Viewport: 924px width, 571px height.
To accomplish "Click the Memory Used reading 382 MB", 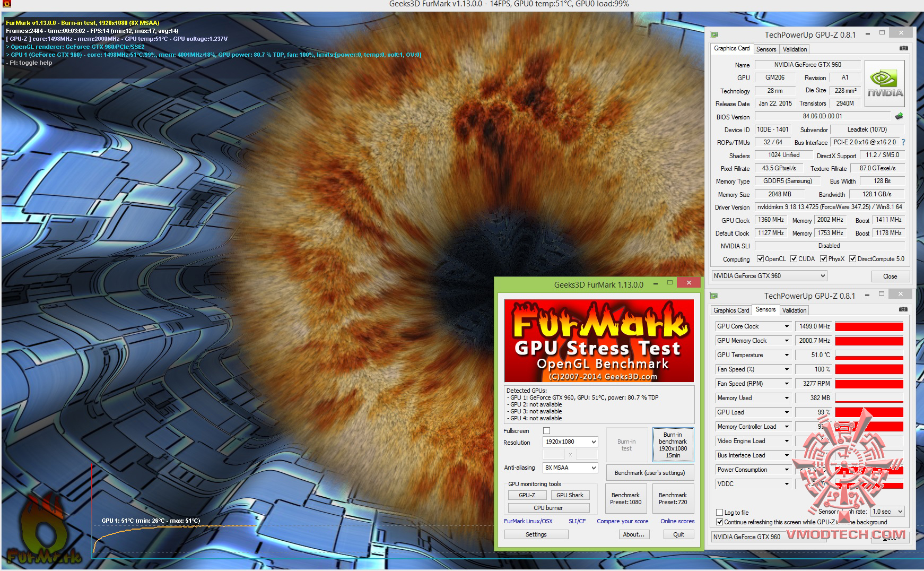I will click(813, 398).
